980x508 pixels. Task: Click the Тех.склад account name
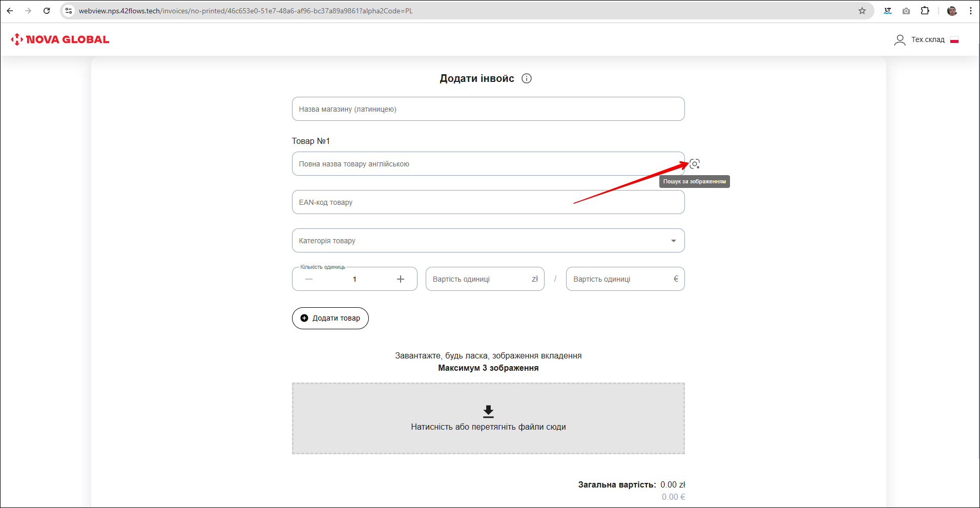pos(927,40)
